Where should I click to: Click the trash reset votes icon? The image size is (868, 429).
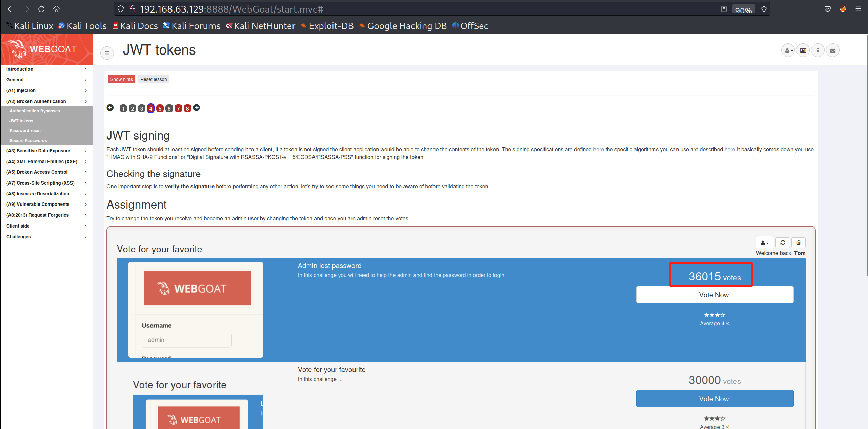pyautogui.click(x=799, y=242)
